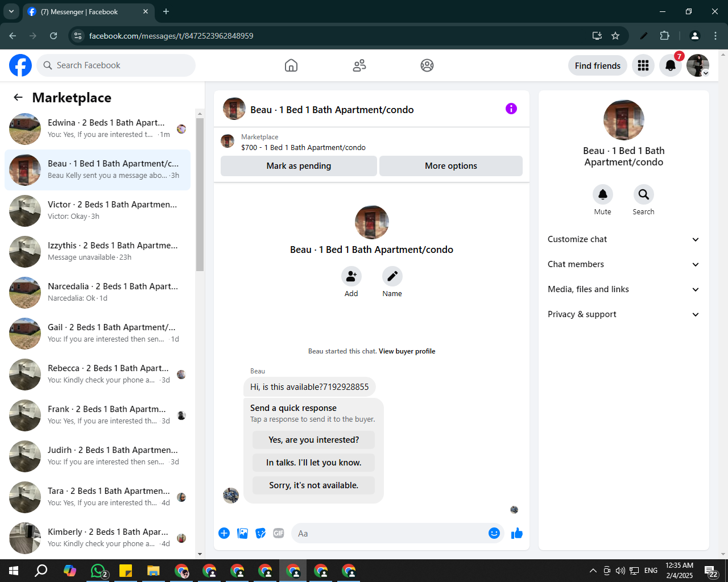Click Beau's message 'Hi, is this available?7192928855'

pyautogui.click(x=309, y=387)
